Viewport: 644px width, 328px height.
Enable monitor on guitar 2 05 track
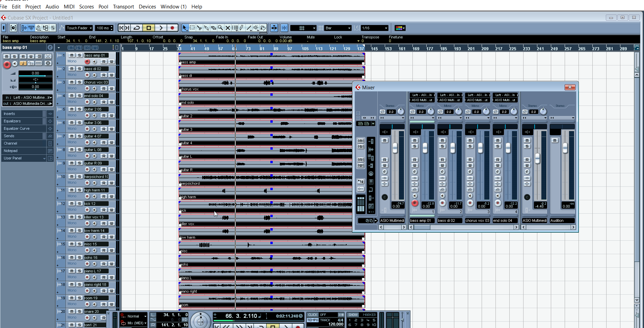click(95, 115)
